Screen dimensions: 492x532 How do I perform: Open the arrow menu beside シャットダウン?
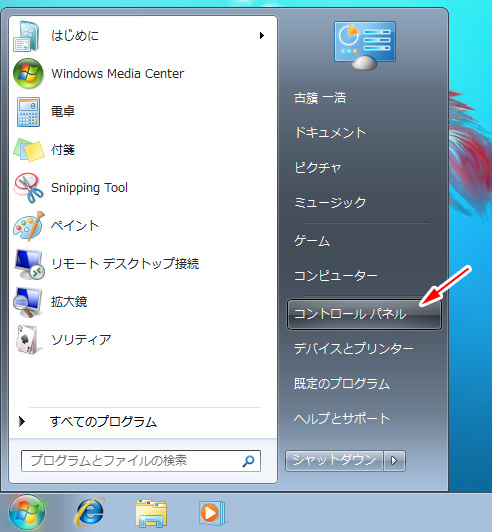pyautogui.click(x=394, y=461)
